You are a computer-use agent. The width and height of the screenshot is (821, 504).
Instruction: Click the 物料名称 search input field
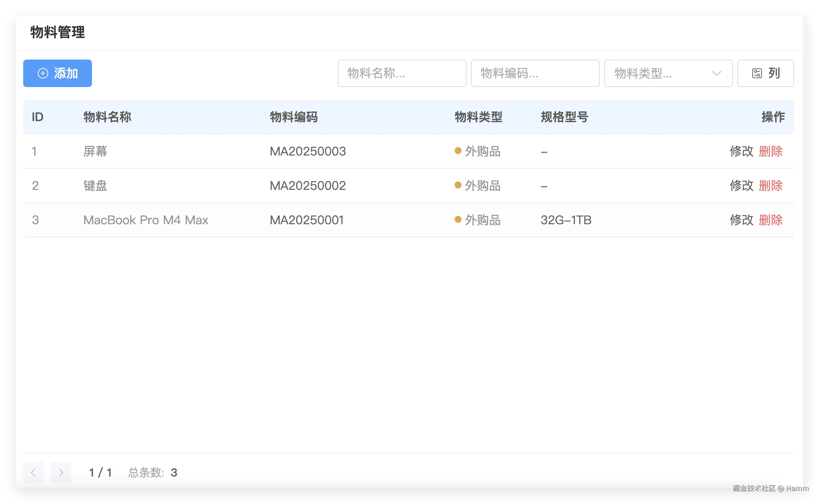(x=402, y=73)
